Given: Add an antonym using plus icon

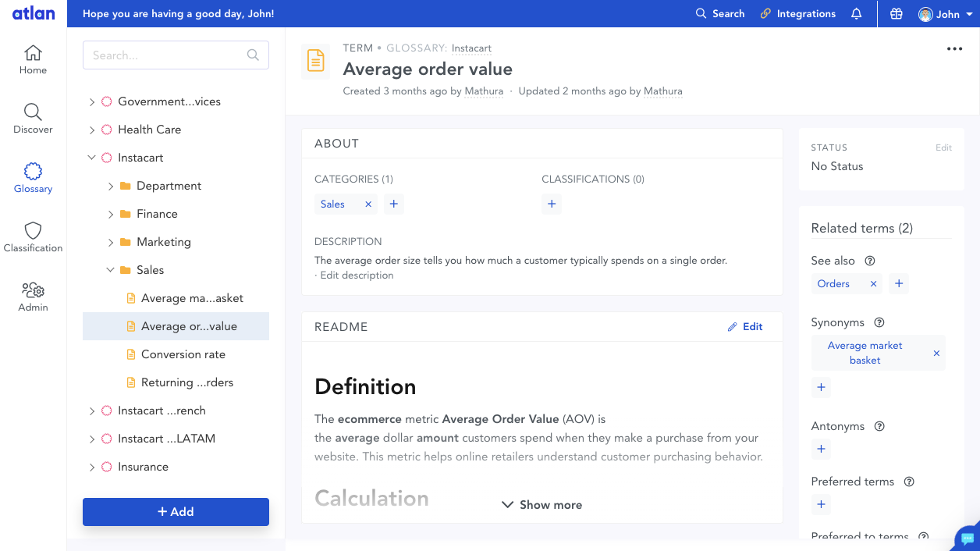Looking at the screenshot, I should (x=821, y=449).
